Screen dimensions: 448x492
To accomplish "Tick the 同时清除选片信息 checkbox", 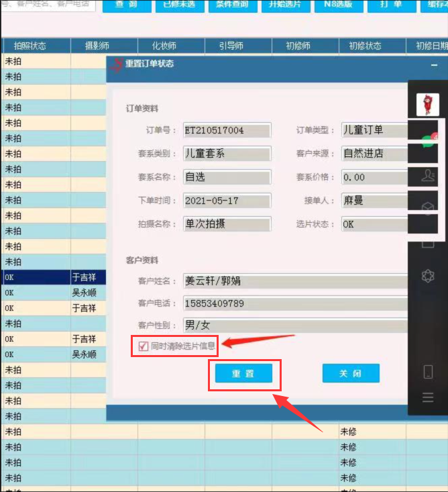I will click(x=144, y=346).
